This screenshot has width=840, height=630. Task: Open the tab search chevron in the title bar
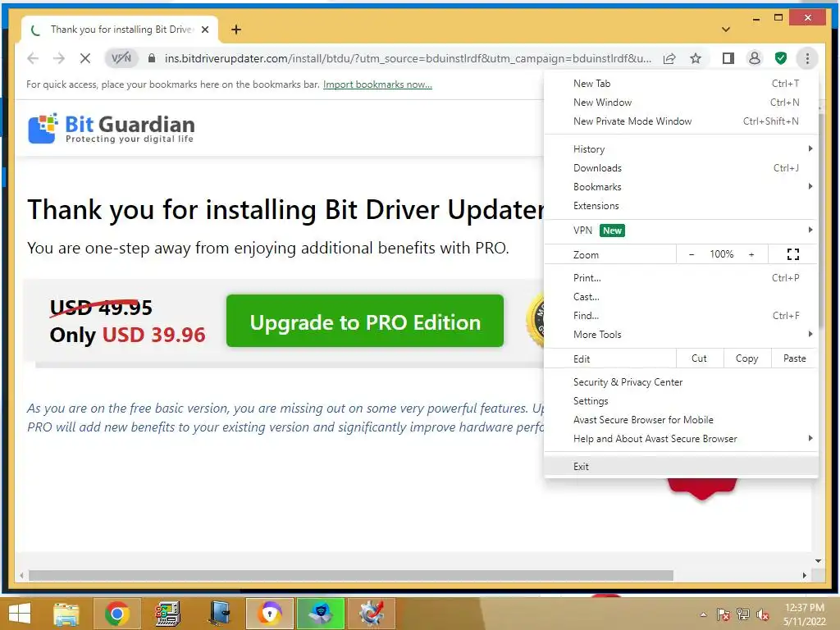pyautogui.click(x=725, y=30)
